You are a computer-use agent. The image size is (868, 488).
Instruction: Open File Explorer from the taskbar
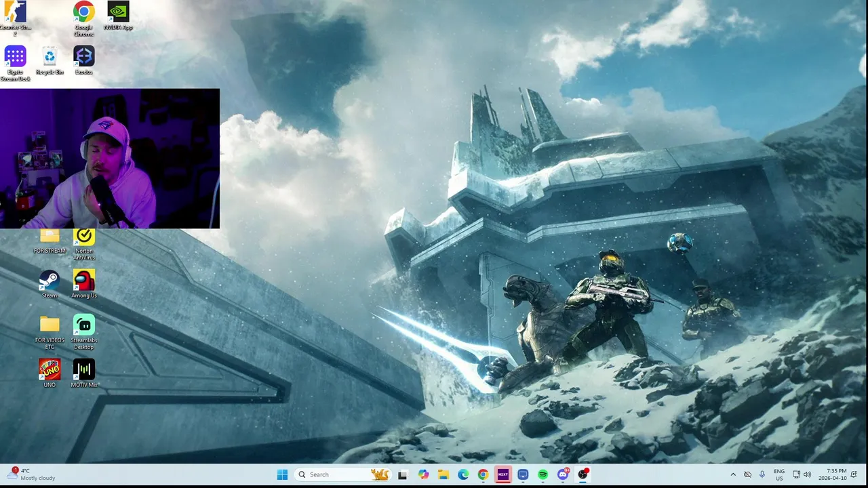click(x=443, y=474)
